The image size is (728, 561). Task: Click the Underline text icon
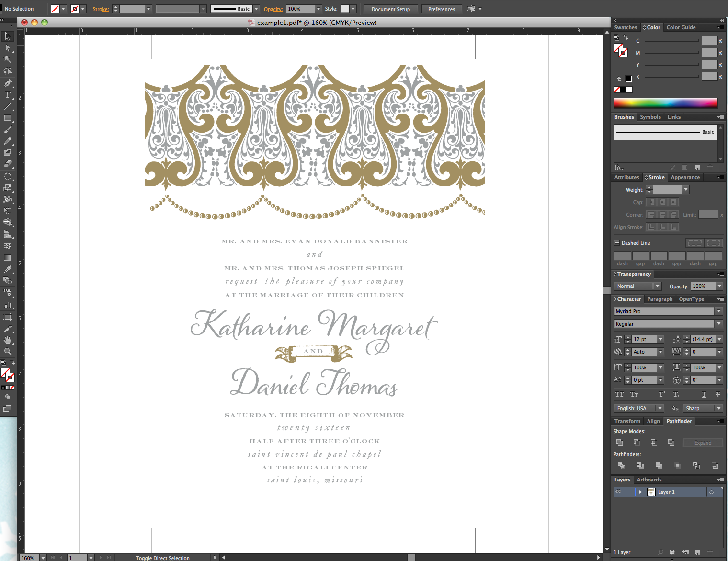(704, 394)
